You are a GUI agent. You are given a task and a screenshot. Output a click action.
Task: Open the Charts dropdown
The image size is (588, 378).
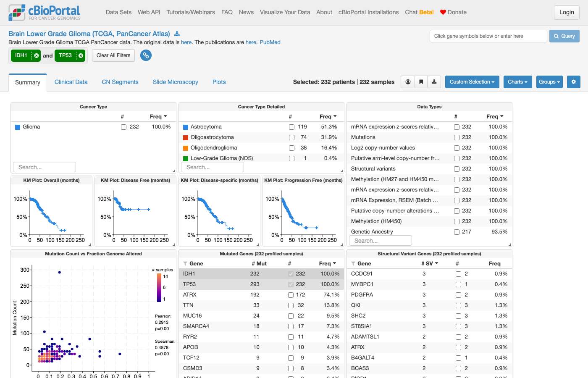coord(517,82)
